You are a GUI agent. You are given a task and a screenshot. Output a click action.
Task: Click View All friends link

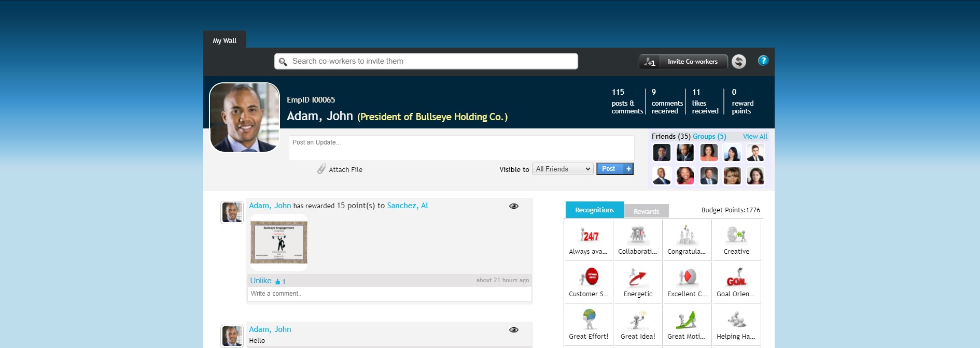(x=755, y=136)
